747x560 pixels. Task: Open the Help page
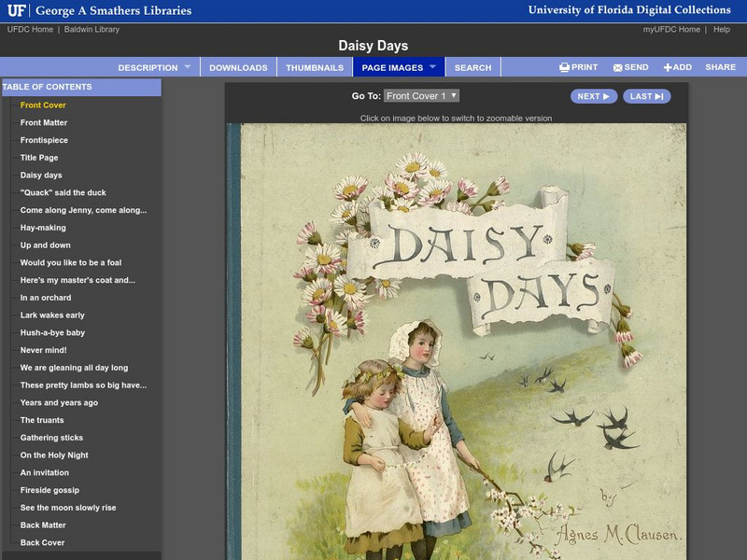coord(719,28)
